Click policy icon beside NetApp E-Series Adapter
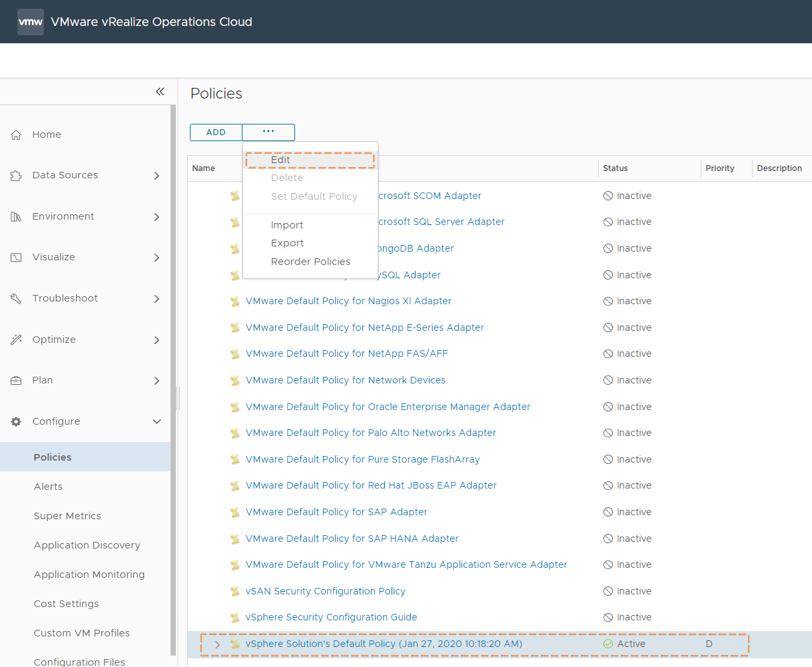Viewport: 812px width, 667px height. (235, 328)
